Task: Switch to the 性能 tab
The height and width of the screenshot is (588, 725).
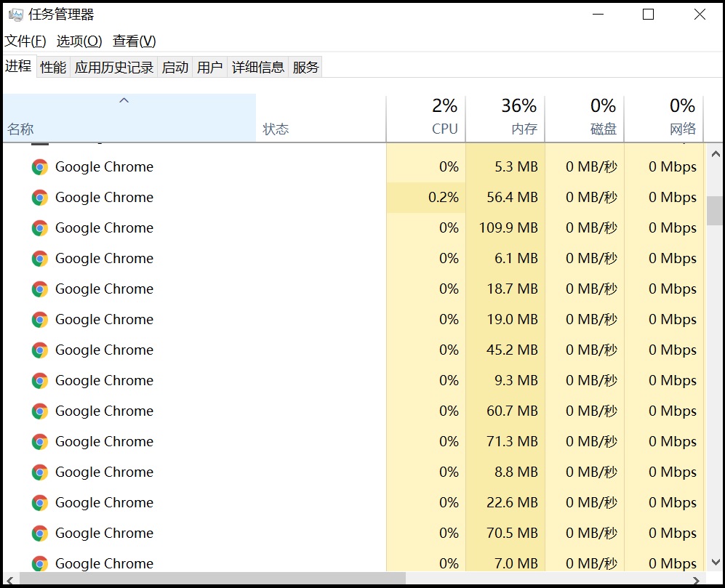Action: click(x=53, y=68)
